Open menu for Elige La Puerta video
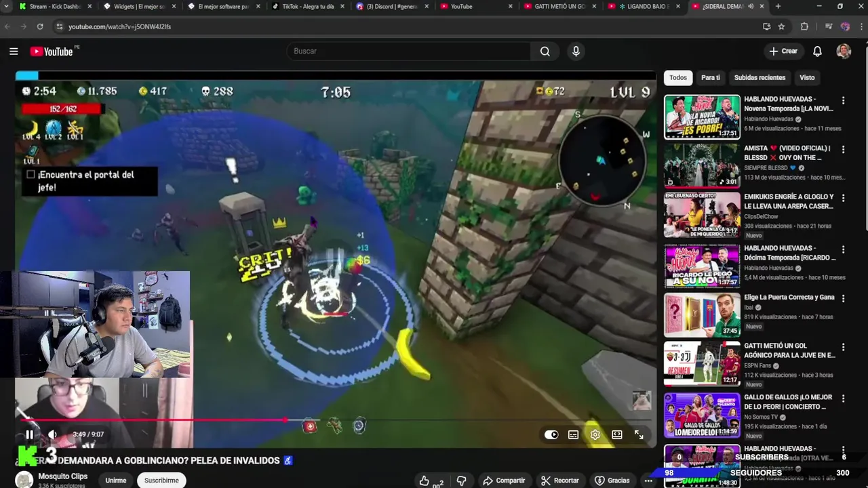 843,298
